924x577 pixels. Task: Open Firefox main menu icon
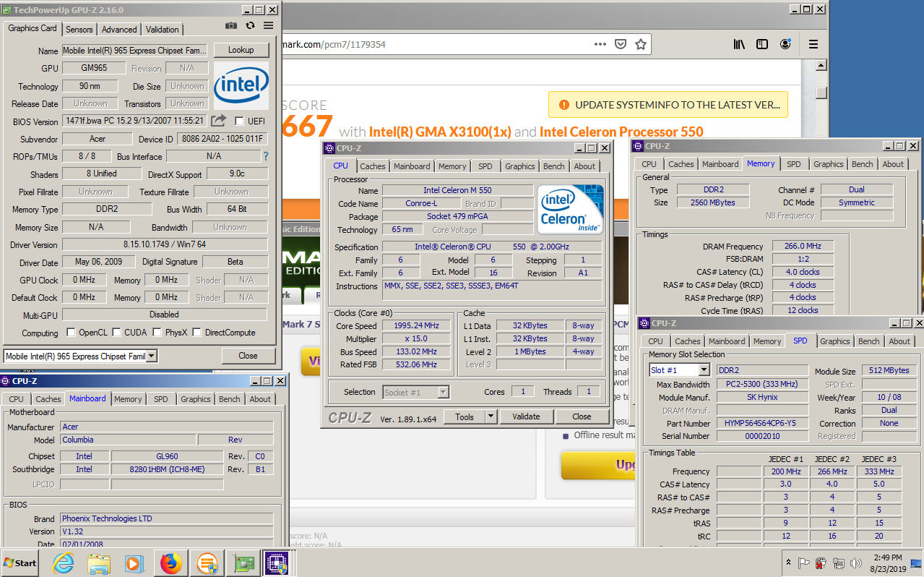pyautogui.click(x=813, y=44)
